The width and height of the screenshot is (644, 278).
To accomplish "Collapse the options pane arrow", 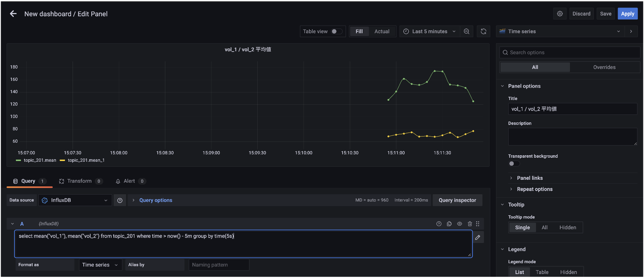I will 631,31.
